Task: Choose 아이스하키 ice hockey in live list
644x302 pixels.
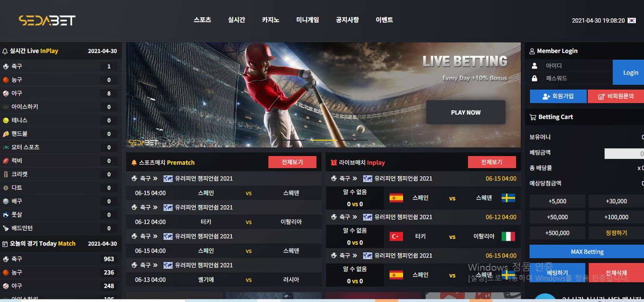Action: (x=61, y=106)
